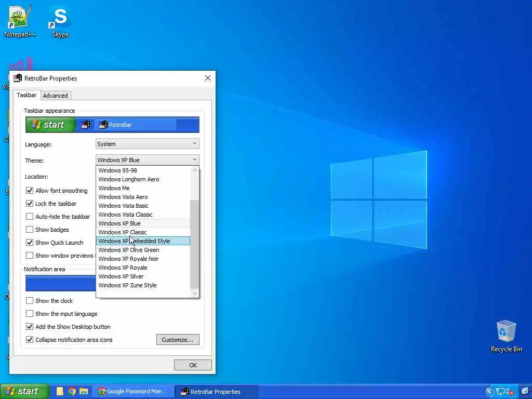This screenshot has height=399, width=532.
Task: Choose Windows XP Embedded Style theme
Action: tap(143, 241)
